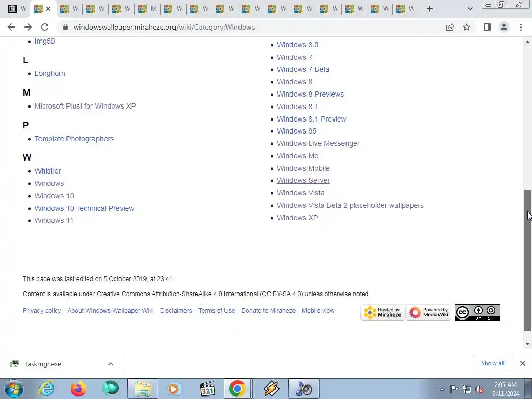Show the tab search dropdown
532x399 pixels.
point(470,9)
